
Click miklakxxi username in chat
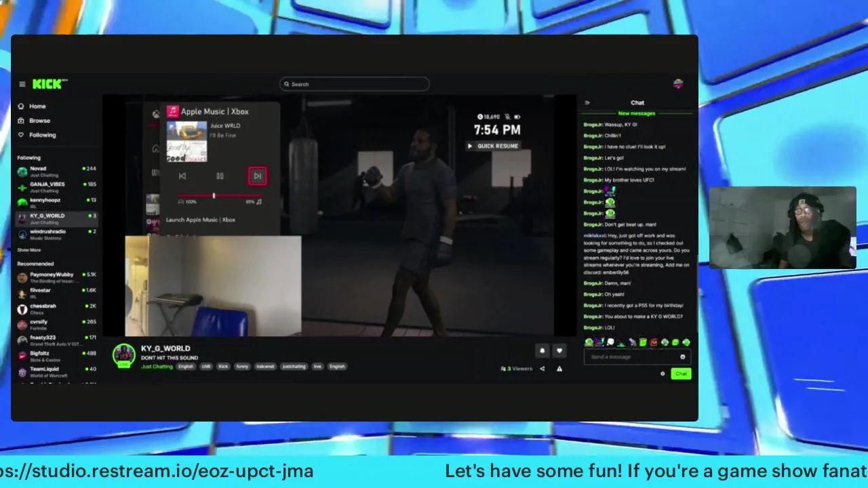point(595,235)
